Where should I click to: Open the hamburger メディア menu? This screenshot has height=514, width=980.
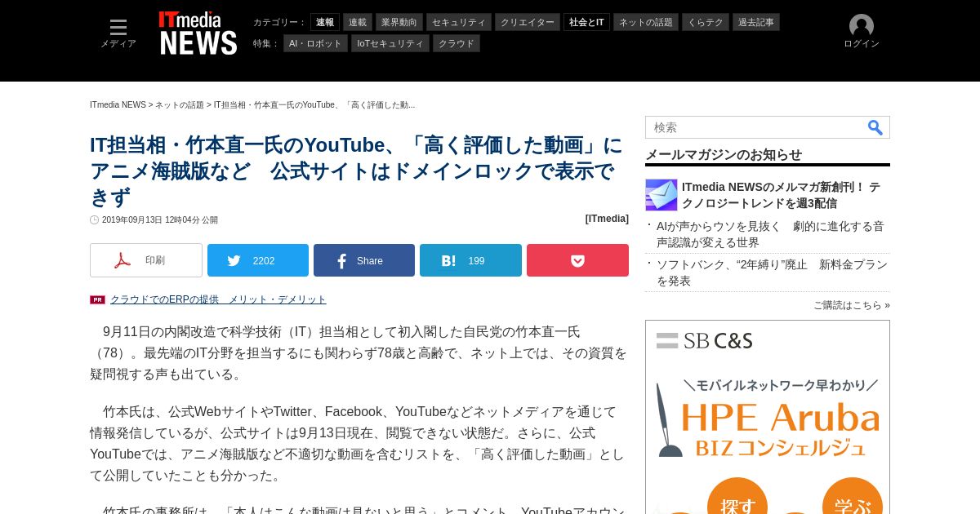click(x=118, y=33)
